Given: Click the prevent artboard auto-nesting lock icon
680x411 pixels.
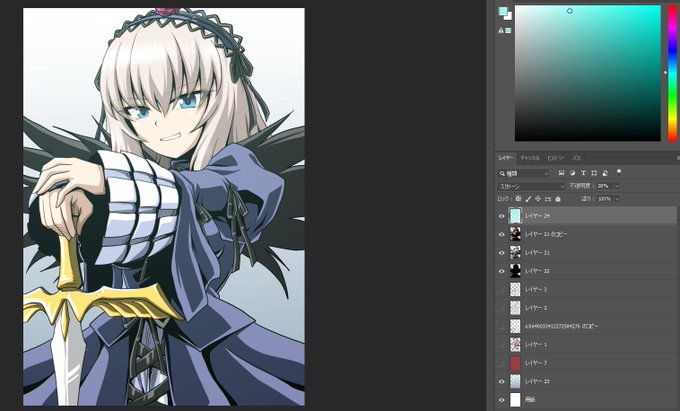Looking at the screenshot, I should [548, 199].
